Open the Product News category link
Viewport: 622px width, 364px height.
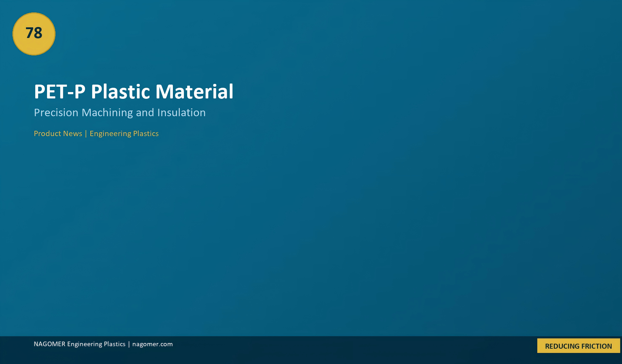[x=58, y=134]
